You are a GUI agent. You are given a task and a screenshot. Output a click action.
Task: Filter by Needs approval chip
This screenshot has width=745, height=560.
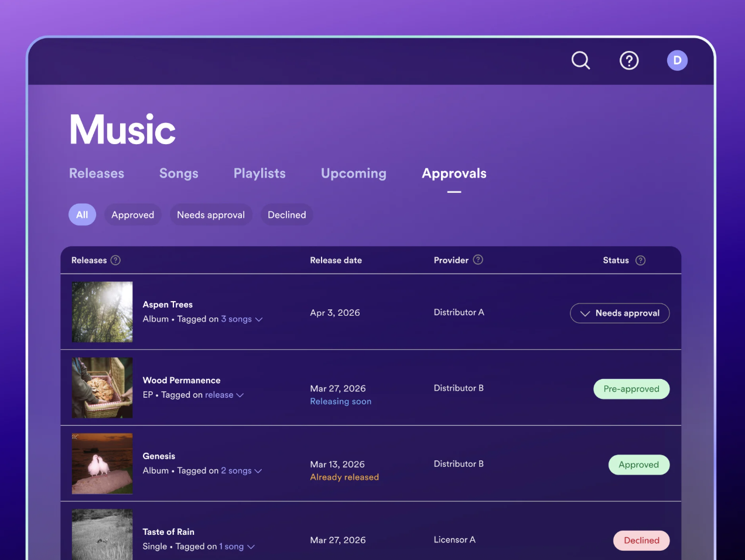coord(211,215)
